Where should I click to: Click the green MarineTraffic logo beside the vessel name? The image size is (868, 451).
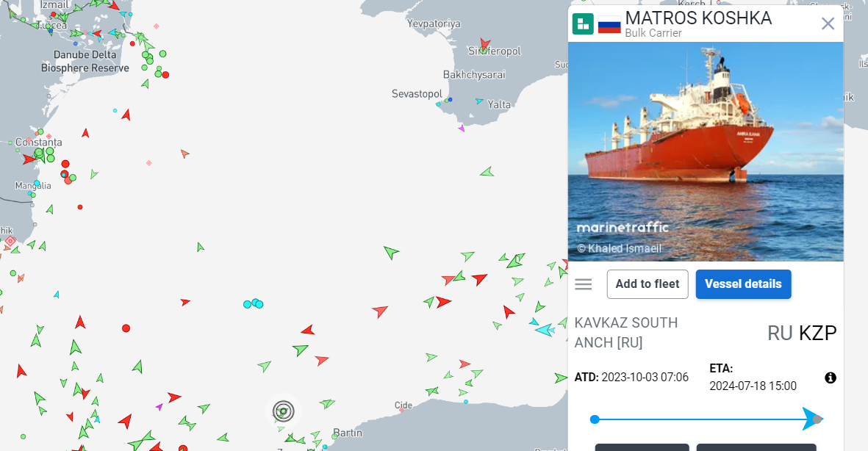pos(583,24)
